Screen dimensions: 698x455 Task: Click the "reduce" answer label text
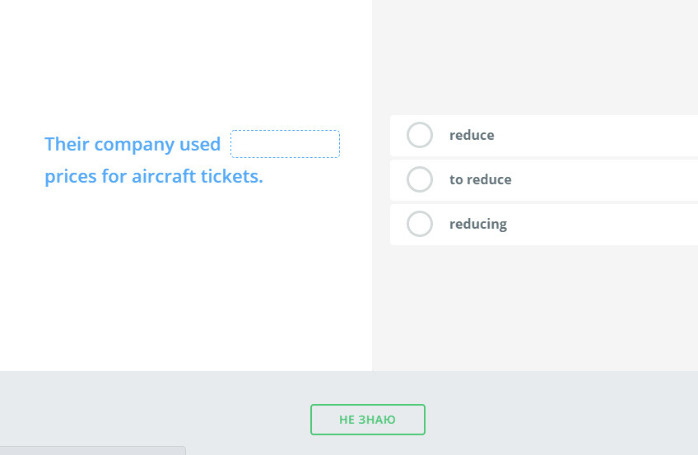coord(472,135)
